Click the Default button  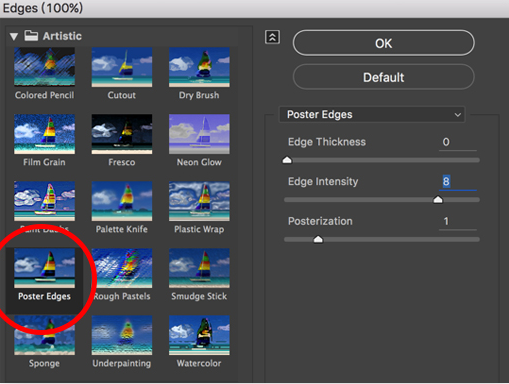click(x=383, y=77)
